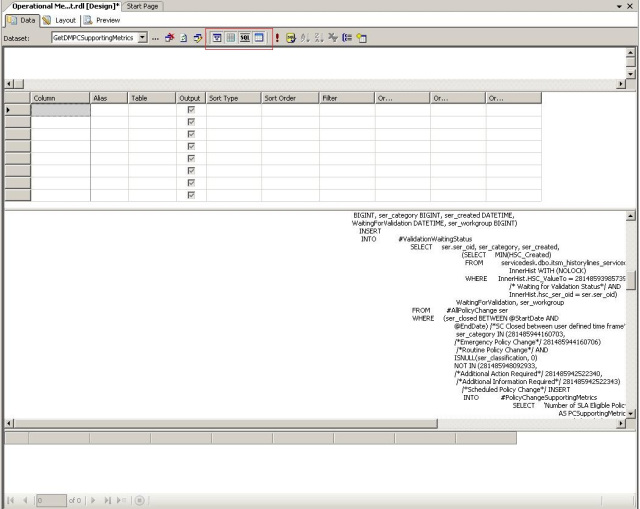This screenshot has width=640, height=509.
Task: Toggle Output checkbox in first grid row
Action: (191, 110)
